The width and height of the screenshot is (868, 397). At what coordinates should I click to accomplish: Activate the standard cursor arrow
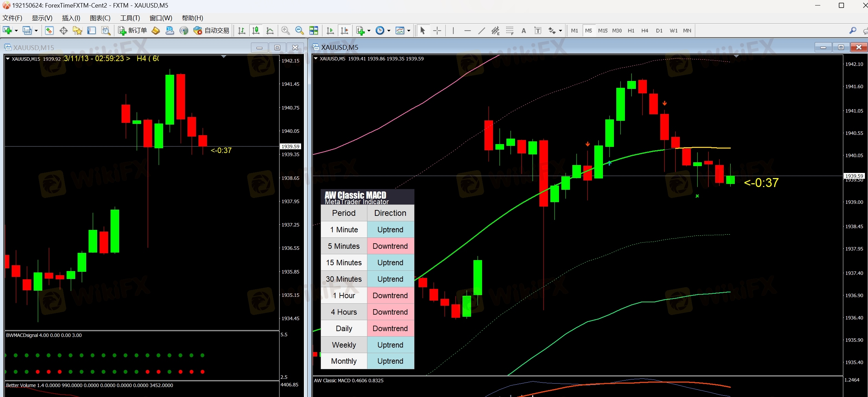(x=423, y=31)
